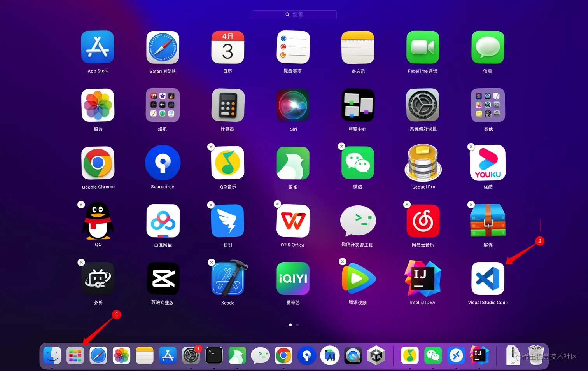Click the delete badge on QQ

(x=81, y=204)
